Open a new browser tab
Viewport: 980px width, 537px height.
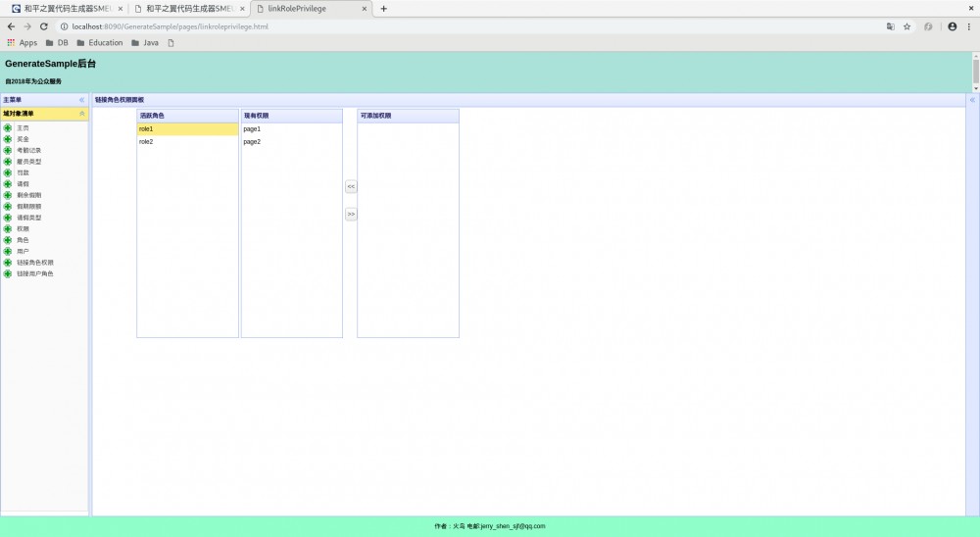pos(384,9)
